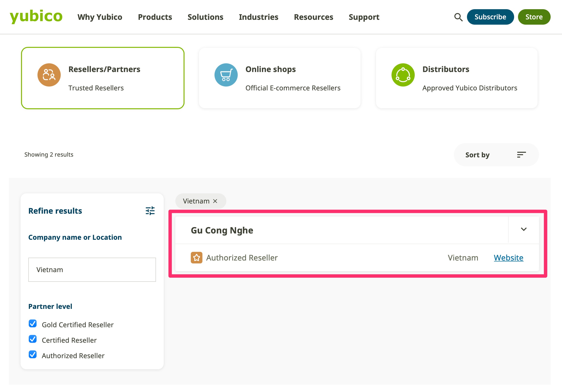Open Gu Cong Nghe Website link
Image resolution: width=562 pixels, height=392 pixels.
(x=508, y=258)
